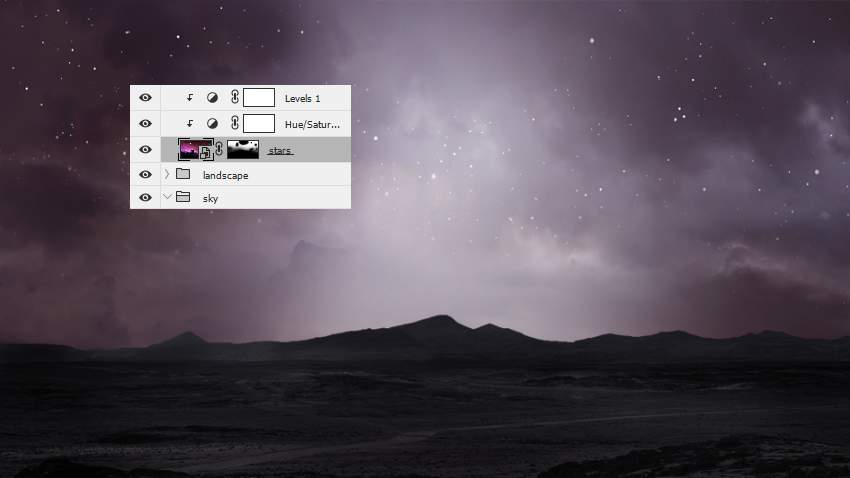The width and height of the screenshot is (850, 478).
Task: Click the 'stars' layer name
Action: coord(280,151)
